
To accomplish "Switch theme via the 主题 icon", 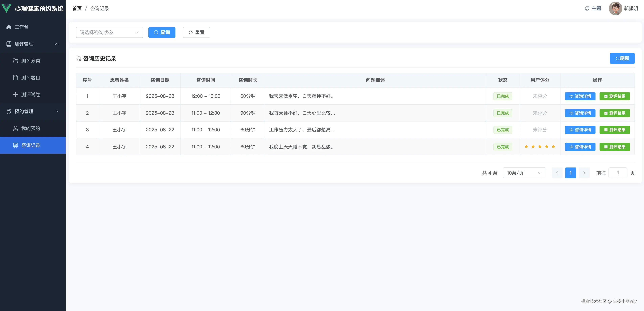I will 587,8.
